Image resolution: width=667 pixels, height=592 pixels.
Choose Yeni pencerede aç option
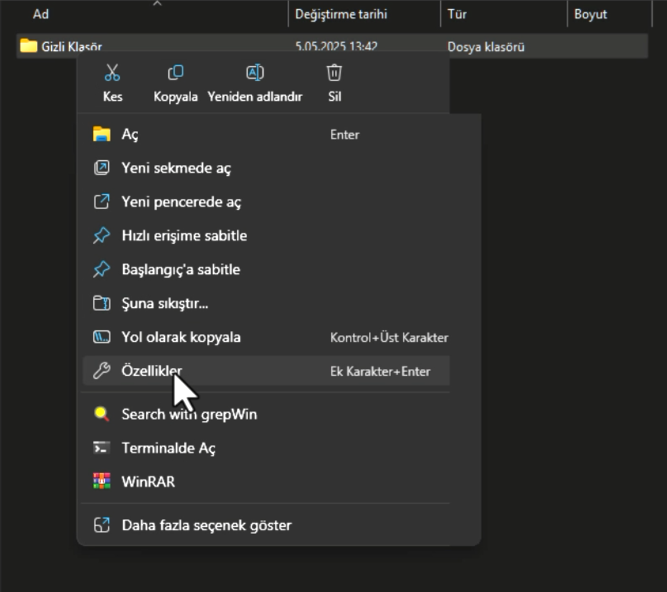pyautogui.click(x=181, y=202)
